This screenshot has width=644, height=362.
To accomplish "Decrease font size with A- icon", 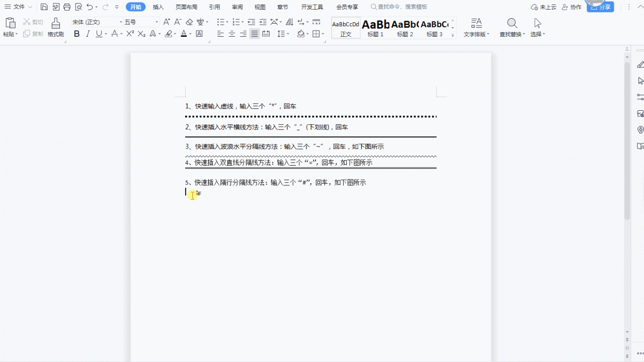I will pos(178,22).
